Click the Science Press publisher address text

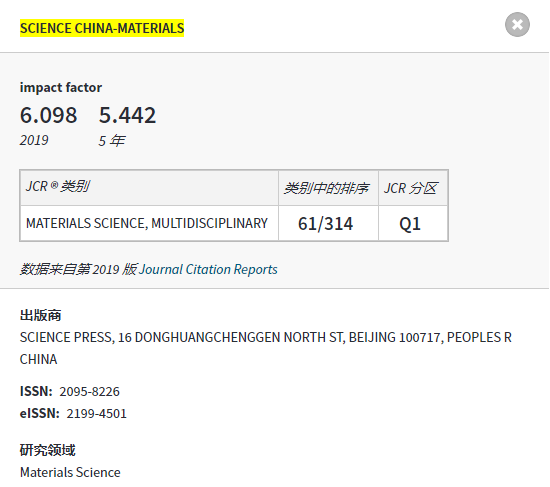coord(266,348)
